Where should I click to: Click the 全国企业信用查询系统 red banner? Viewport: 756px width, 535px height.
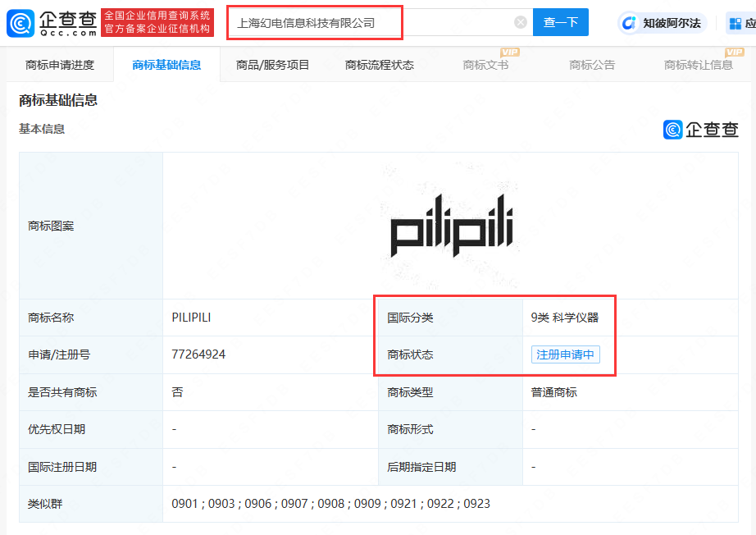coord(157,22)
